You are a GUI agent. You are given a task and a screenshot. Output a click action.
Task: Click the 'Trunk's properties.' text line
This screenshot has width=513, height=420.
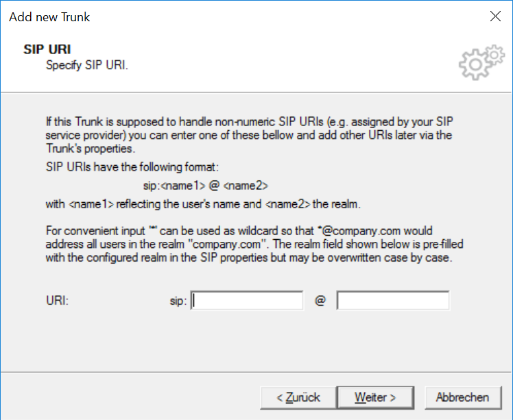point(91,149)
